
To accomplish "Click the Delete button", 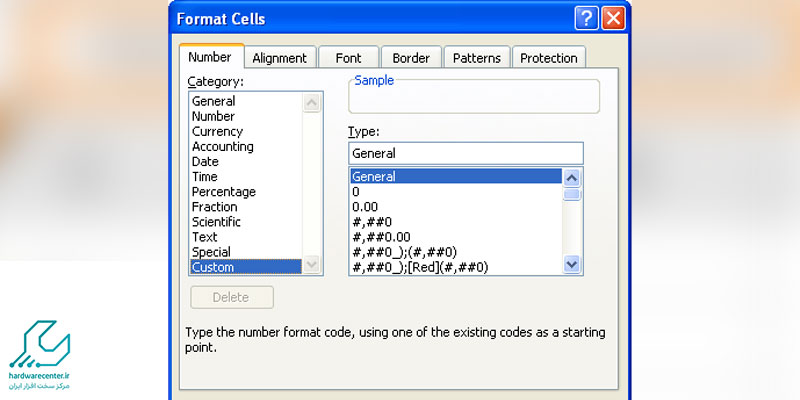I will (x=232, y=297).
